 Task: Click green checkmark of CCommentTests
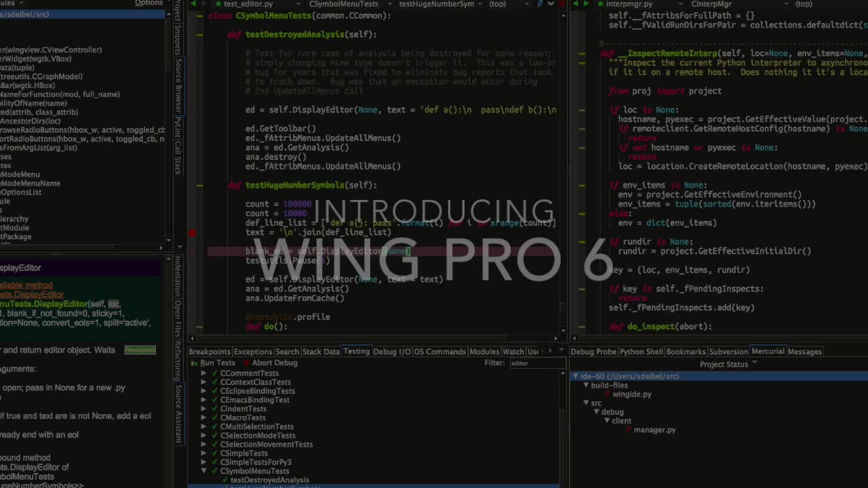[x=214, y=373]
